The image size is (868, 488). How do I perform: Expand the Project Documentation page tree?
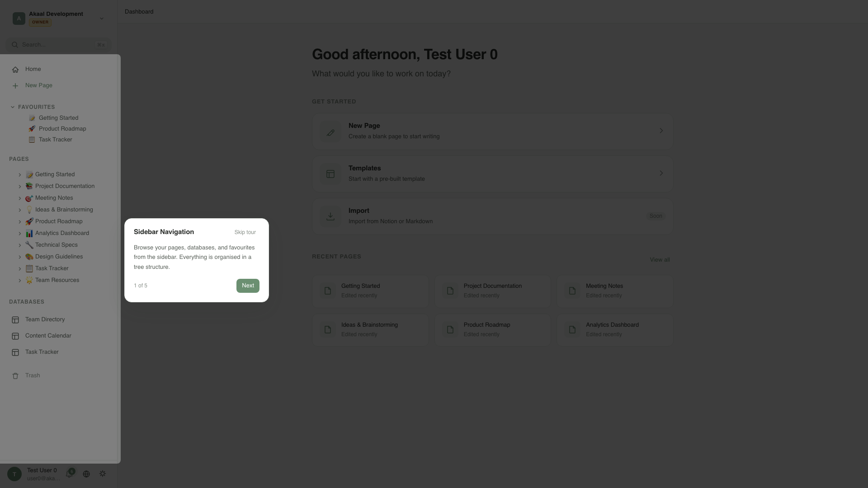click(20, 186)
